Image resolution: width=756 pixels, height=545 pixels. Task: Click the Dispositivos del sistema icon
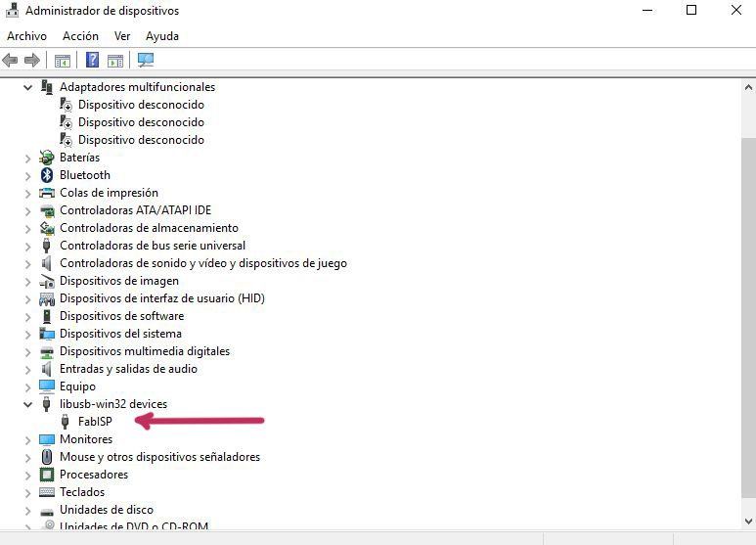click(47, 334)
